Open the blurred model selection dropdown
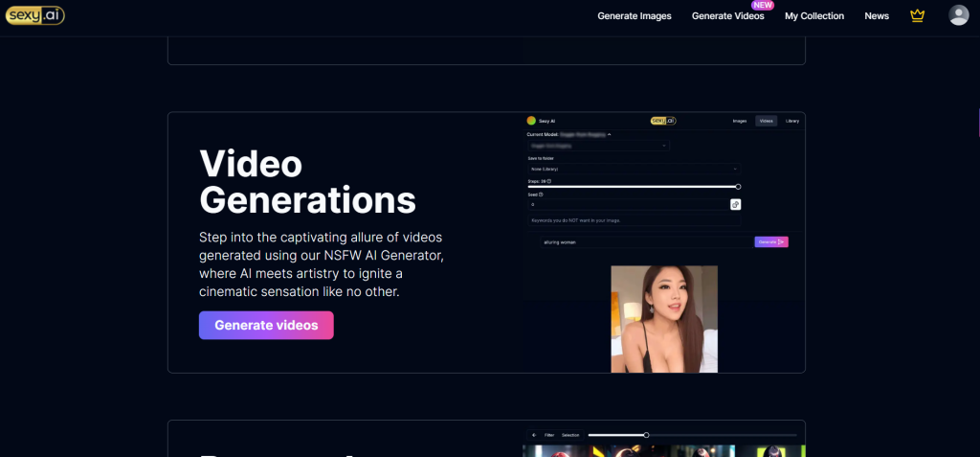Image resolution: width=980 pixels, height=457 pixels. [x=598, y=146]
